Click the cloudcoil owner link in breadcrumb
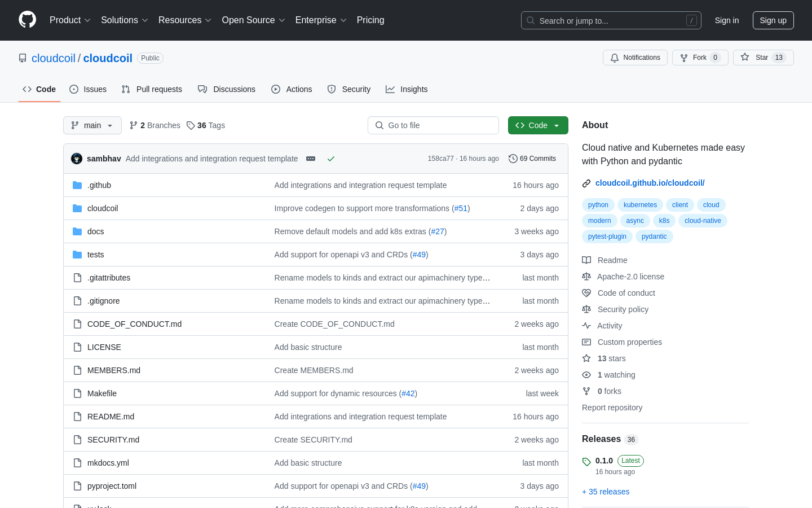The image size is (812, 508). pos(54,58)
